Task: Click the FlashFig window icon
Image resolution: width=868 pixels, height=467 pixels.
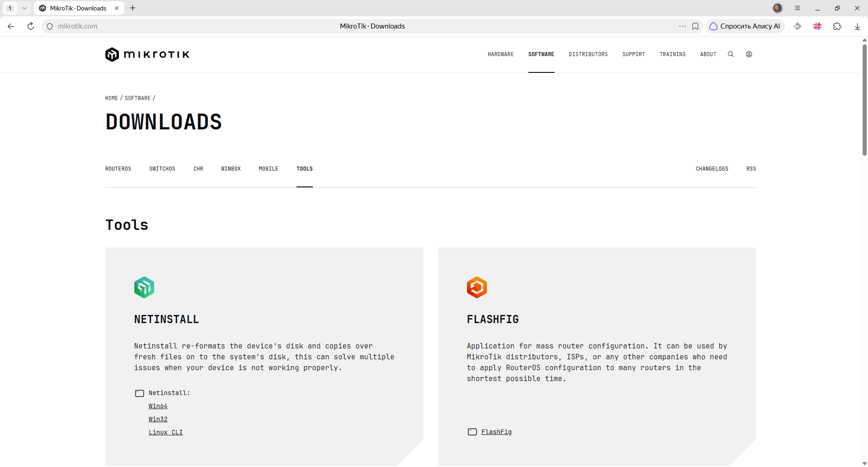Action: coord(472,432)
